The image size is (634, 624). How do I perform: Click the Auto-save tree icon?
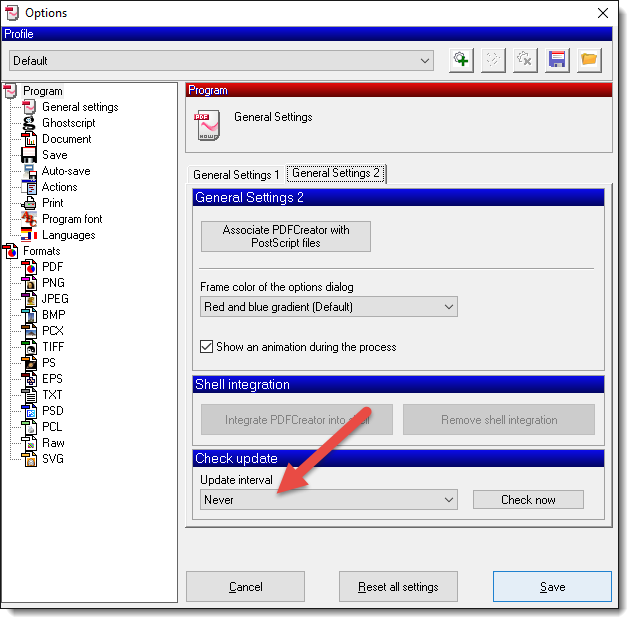29,171
